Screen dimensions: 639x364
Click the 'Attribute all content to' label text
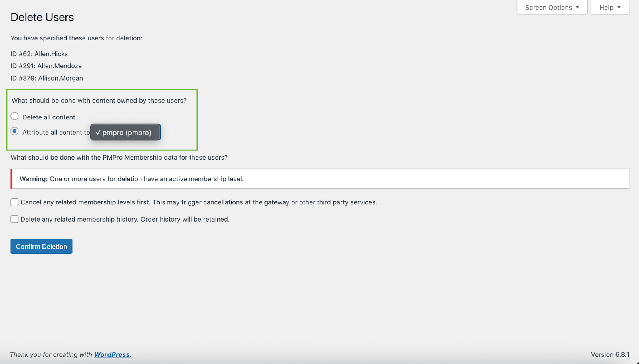[x=56, y=132]
